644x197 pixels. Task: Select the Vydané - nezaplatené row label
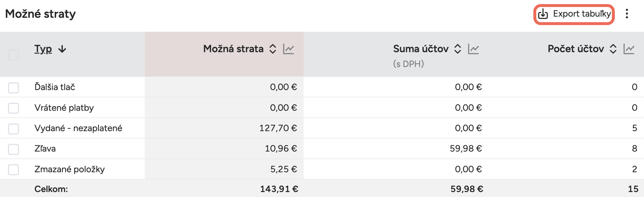click(x=79, y=128)
